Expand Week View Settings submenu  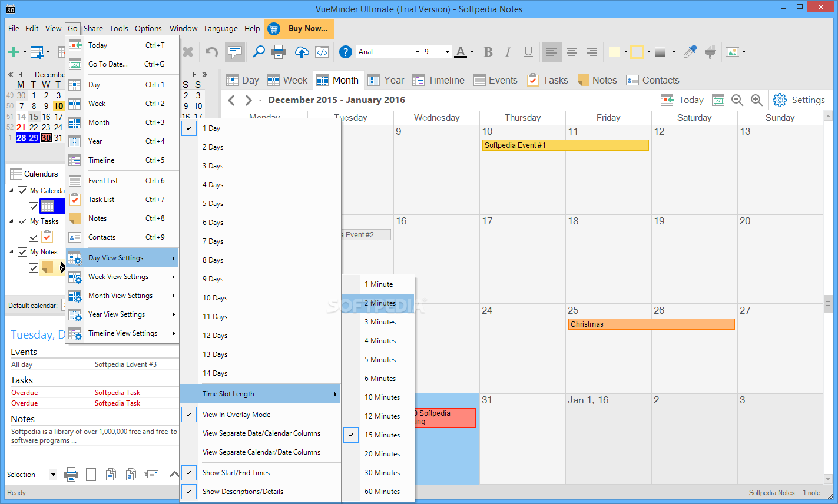[x=122, y=277]
